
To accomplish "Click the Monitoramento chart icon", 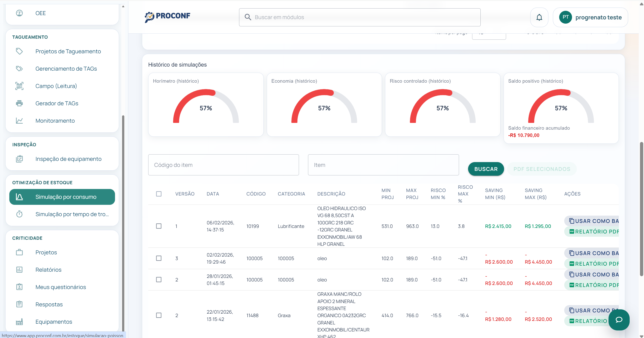I will [19, 121].
